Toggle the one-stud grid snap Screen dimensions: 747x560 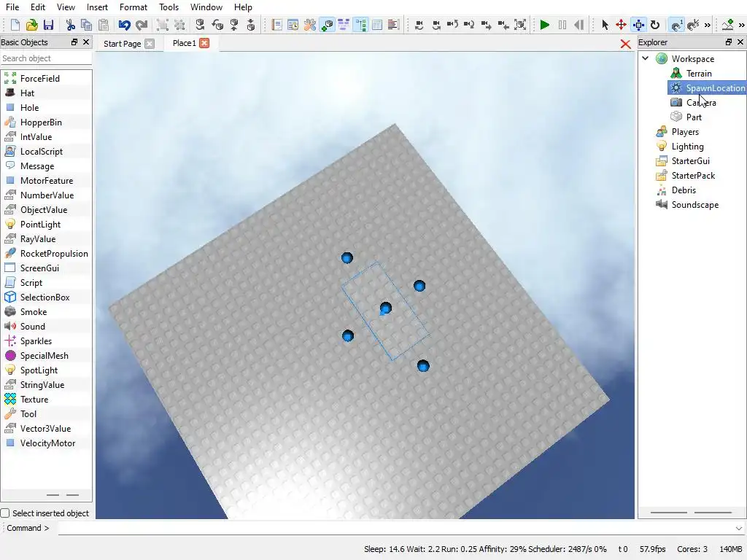point(676,25)
